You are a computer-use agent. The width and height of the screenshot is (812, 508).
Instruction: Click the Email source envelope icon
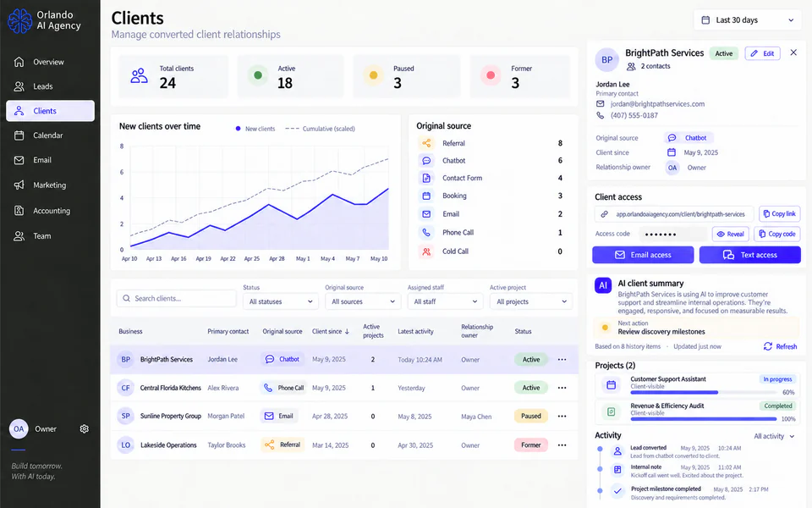(426, 213)
